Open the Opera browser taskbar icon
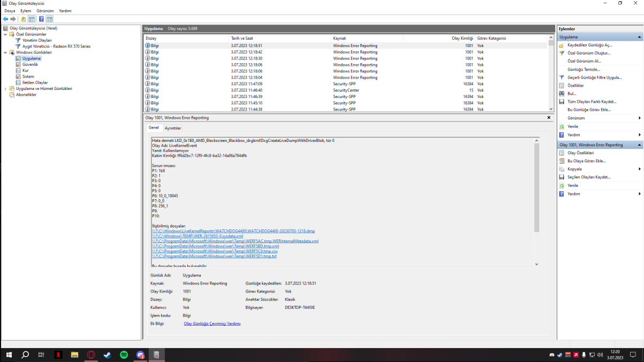This screenshot has height=362, width=644. click(91, 355)
